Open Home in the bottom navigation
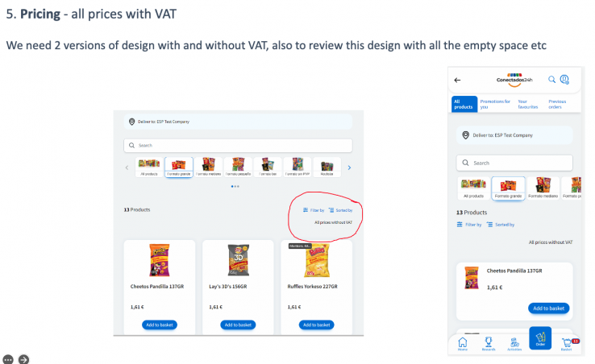The height and width of the screenshot is (364, 595). [463, 344]
